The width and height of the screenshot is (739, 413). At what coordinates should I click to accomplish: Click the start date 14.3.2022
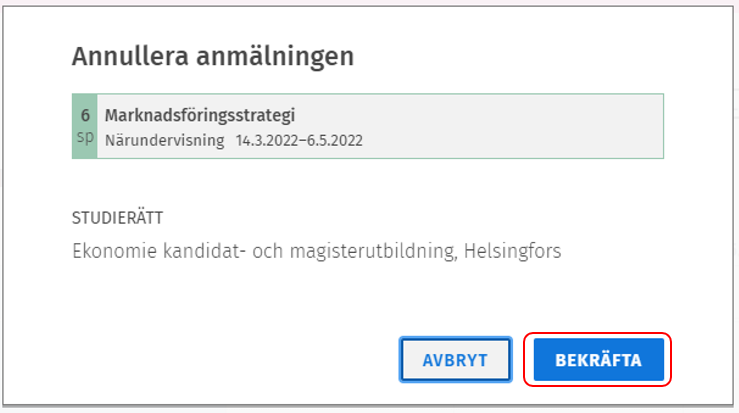pos(267,140)
